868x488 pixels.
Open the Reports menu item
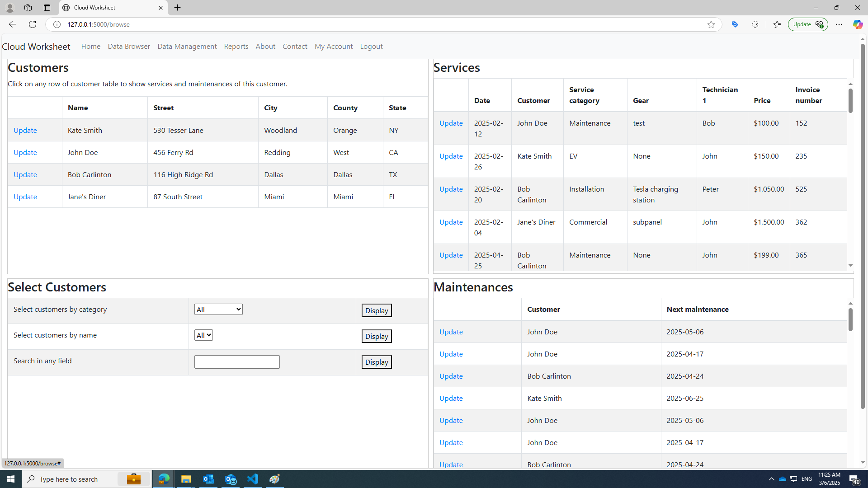(236, 46)
